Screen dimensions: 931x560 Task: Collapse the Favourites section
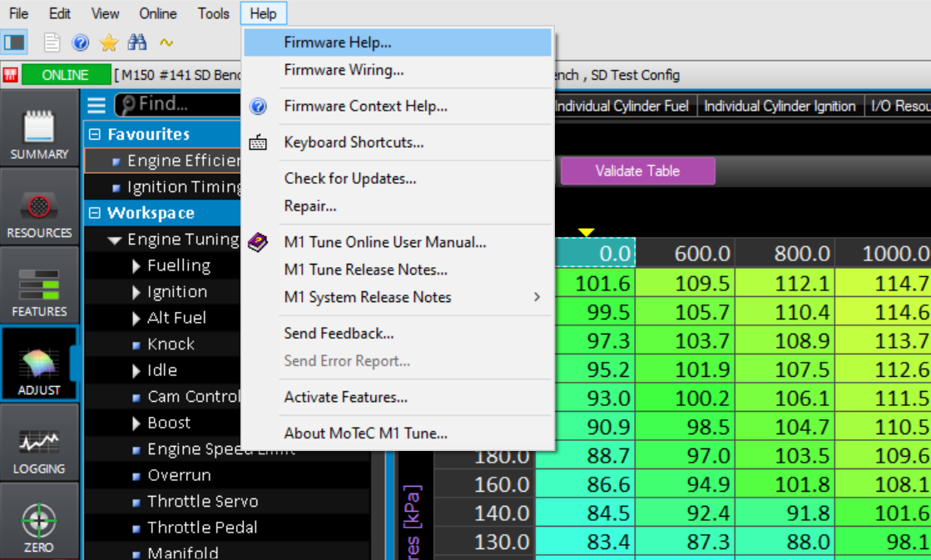94,134
